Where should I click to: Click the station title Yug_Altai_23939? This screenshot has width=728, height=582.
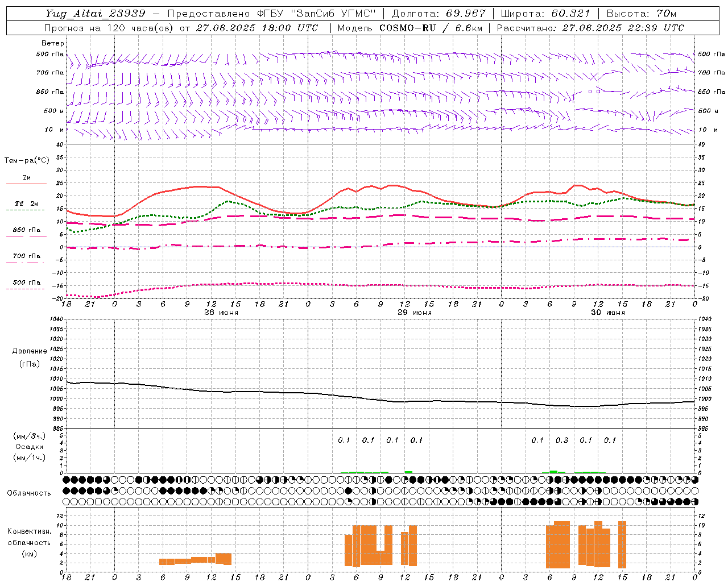pos(96,14)
